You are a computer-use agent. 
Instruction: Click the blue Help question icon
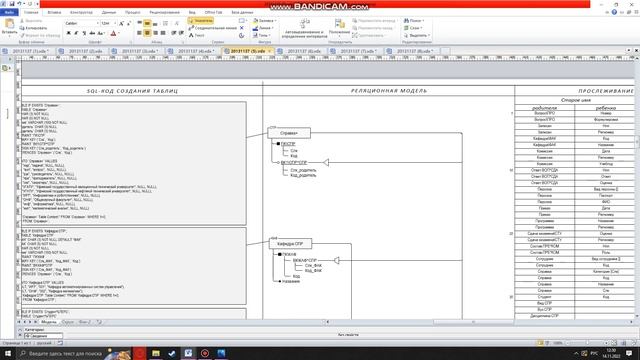[x=614, y=12]
